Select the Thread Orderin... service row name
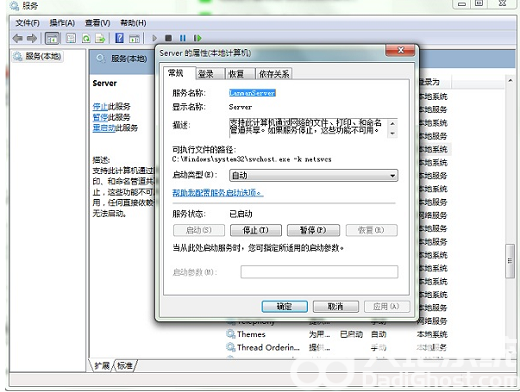This screenshot has height=392, width=520. pyautogui.click(x=268, y=348)
